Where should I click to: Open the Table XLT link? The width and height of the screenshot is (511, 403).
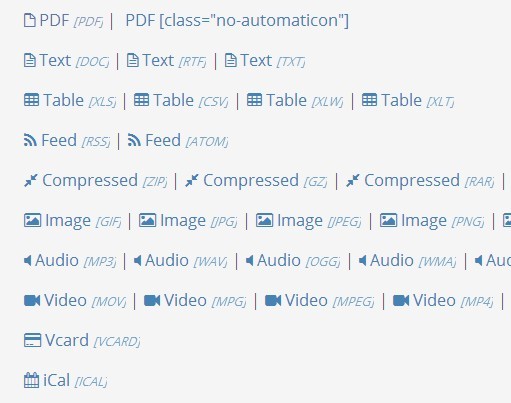click(x=408, y=100)
